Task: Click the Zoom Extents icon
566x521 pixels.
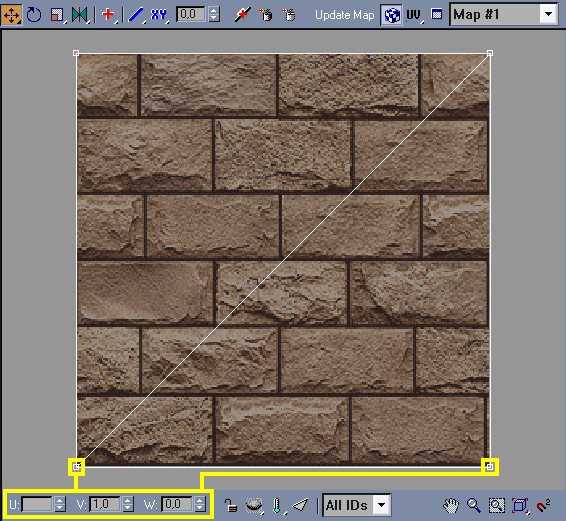Action: pos(520,505)
